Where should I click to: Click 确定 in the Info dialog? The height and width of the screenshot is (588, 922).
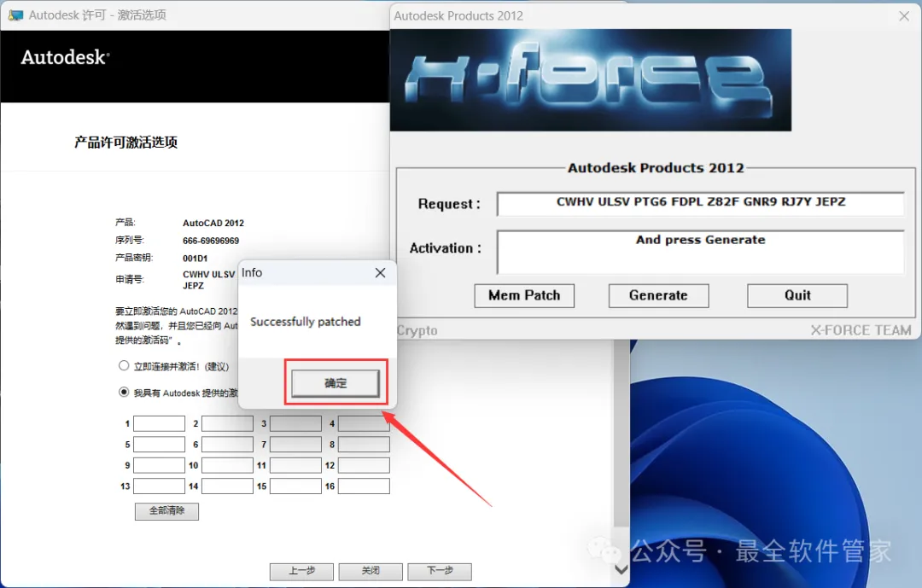(336, 383)
